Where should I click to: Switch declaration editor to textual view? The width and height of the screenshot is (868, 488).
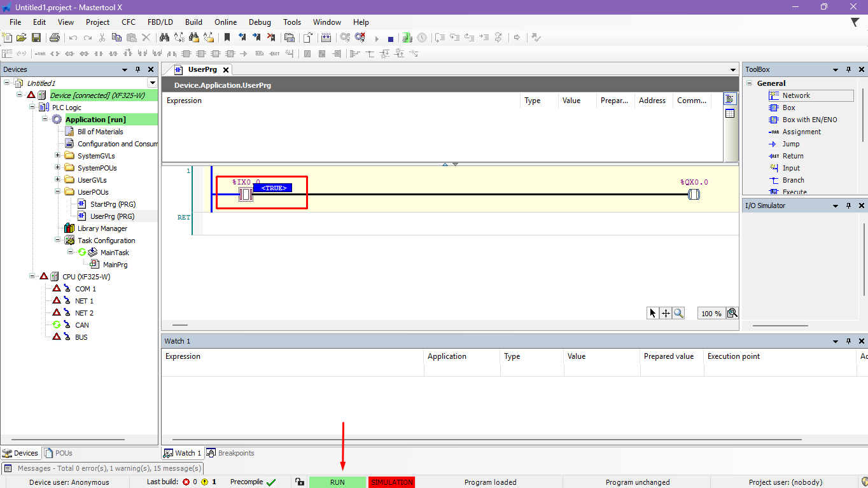pyautogui.click(x=730, y=99)
